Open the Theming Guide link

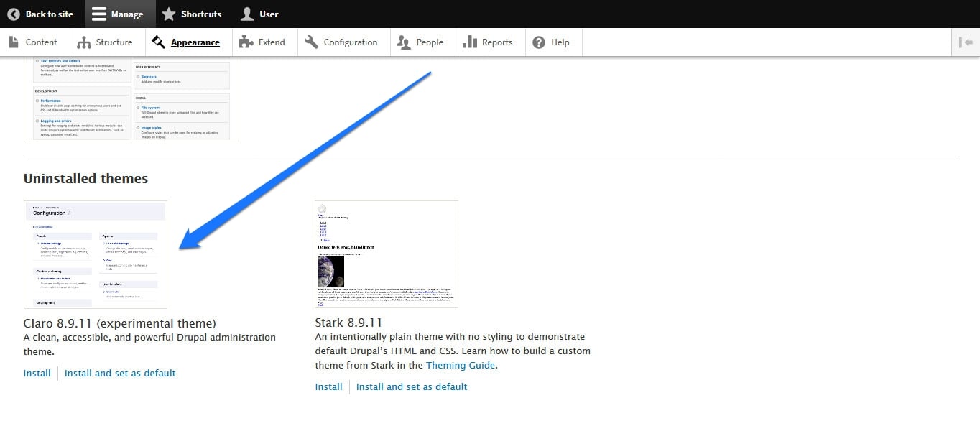coord(461,365)
